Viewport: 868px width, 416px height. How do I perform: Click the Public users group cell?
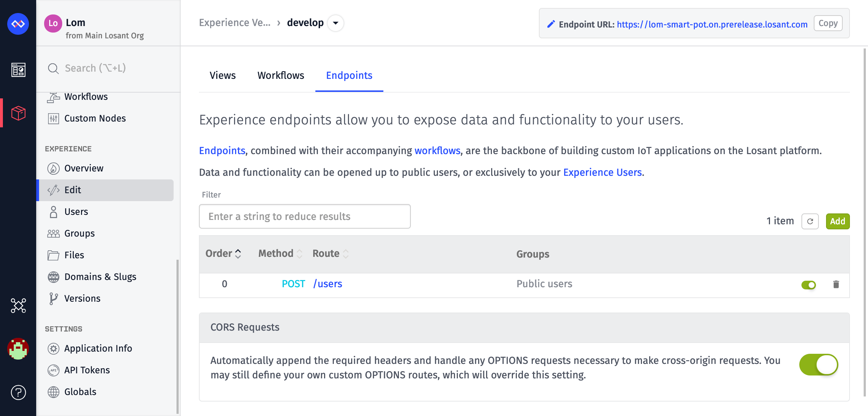click(544, 284)
